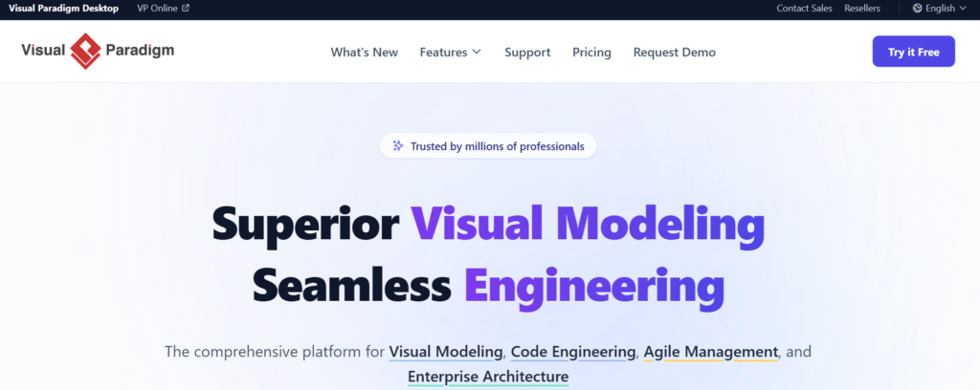Click the sparkle icon in the Trusted badge
The width and height of the screenshot is (980, 390).
(x=397, y=146)
